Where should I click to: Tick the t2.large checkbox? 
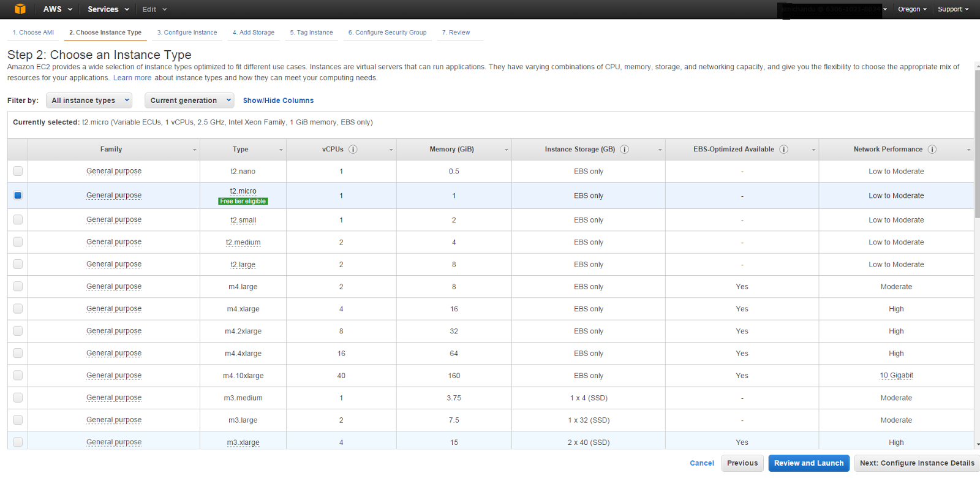(x=18, y=264)
